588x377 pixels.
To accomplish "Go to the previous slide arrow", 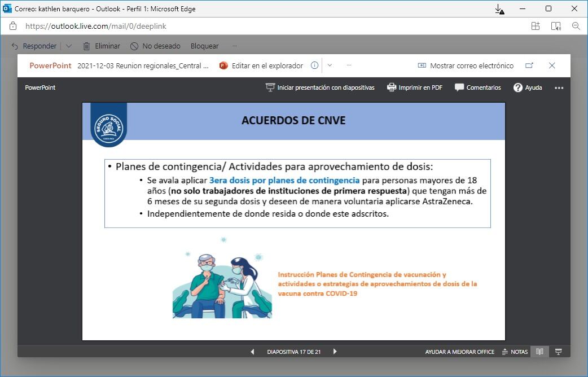I will 252,352.
